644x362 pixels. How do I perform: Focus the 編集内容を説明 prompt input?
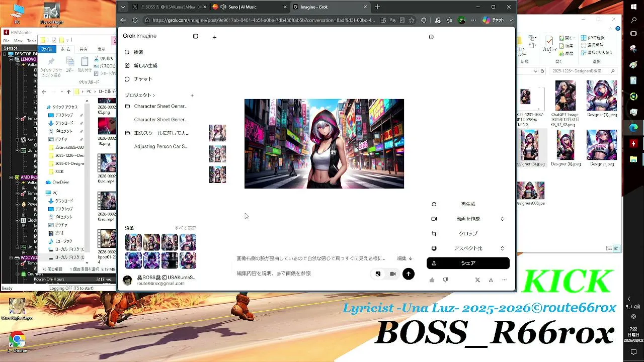click(x=302, y=274)
